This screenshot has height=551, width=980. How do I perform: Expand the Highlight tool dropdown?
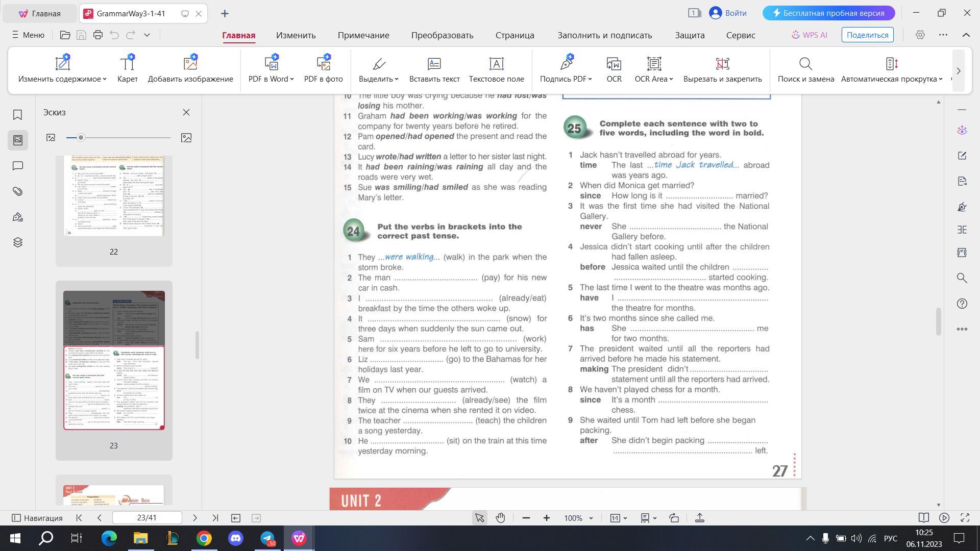click(x=397, y=79)
